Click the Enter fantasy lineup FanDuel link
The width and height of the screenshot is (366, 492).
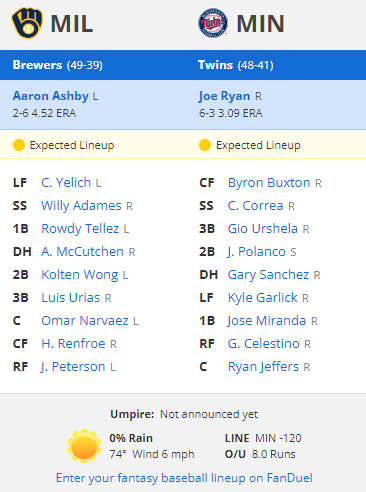point(184,478)
